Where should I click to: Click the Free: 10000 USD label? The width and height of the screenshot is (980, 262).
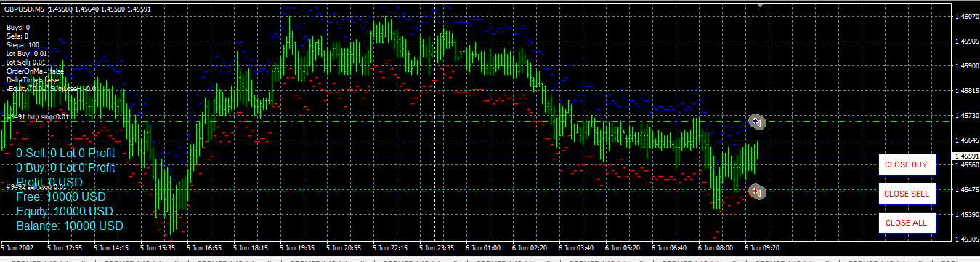[x=60, y=196]
